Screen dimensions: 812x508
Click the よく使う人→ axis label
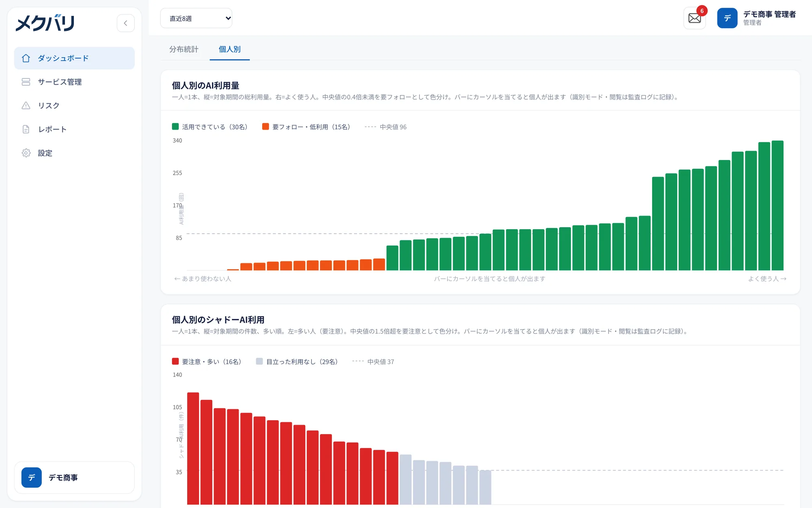[x=767, y=279]
